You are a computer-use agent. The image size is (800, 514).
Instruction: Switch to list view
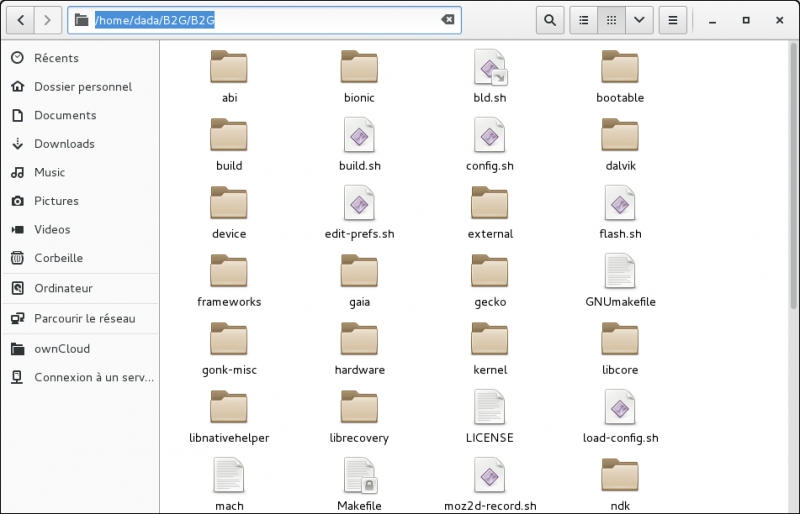click(x=583, y=20)
